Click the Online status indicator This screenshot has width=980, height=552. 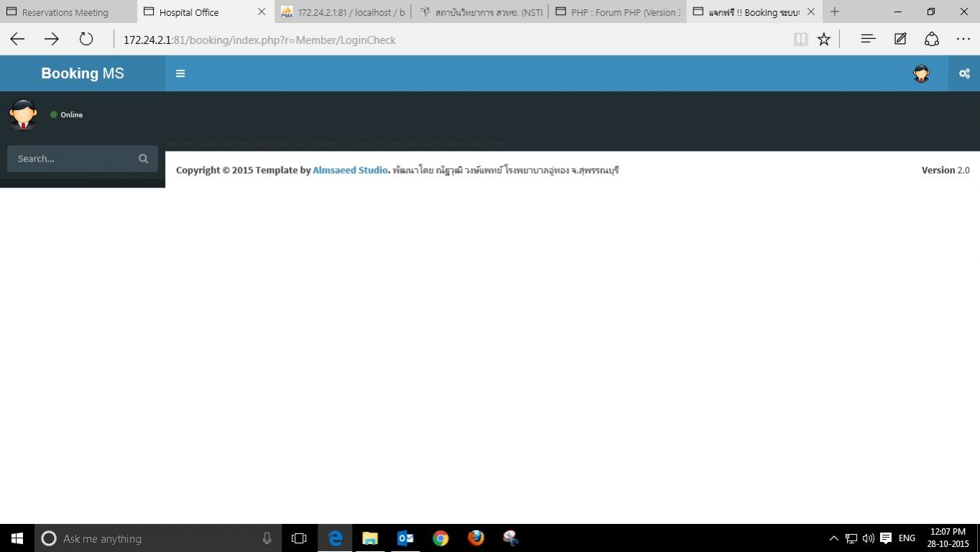tap(66, 115)
